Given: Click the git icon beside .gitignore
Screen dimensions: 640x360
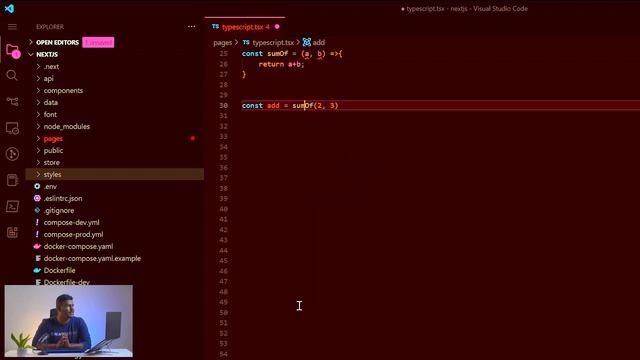Looking at the screenshot, I should click(37, 210).
